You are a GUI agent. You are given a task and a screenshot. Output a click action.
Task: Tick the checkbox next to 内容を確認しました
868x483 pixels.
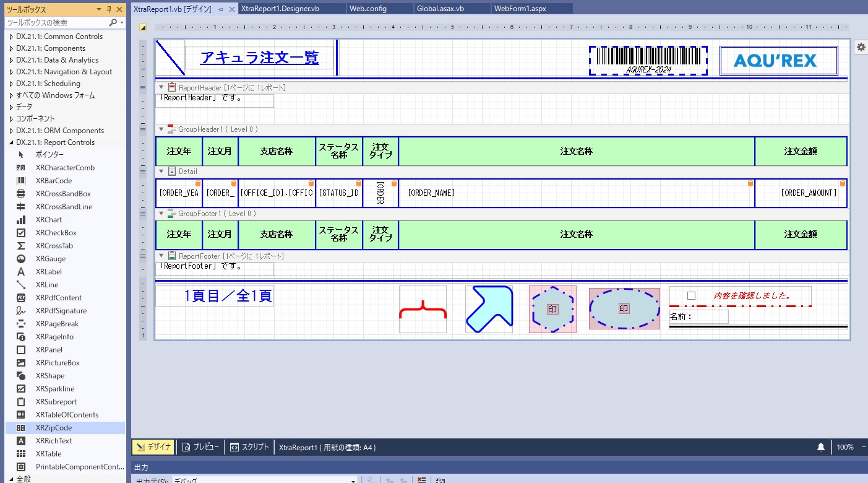coord(692,296)
